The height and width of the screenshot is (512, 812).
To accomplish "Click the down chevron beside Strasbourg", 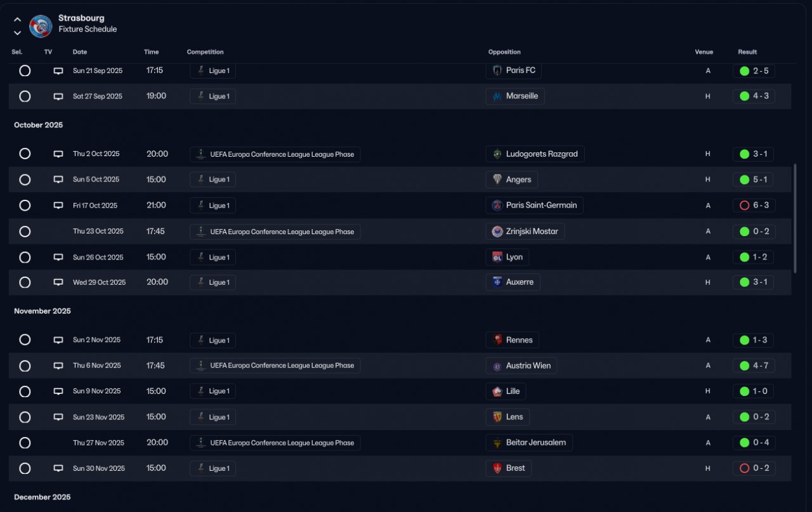I will pos(17,33).
